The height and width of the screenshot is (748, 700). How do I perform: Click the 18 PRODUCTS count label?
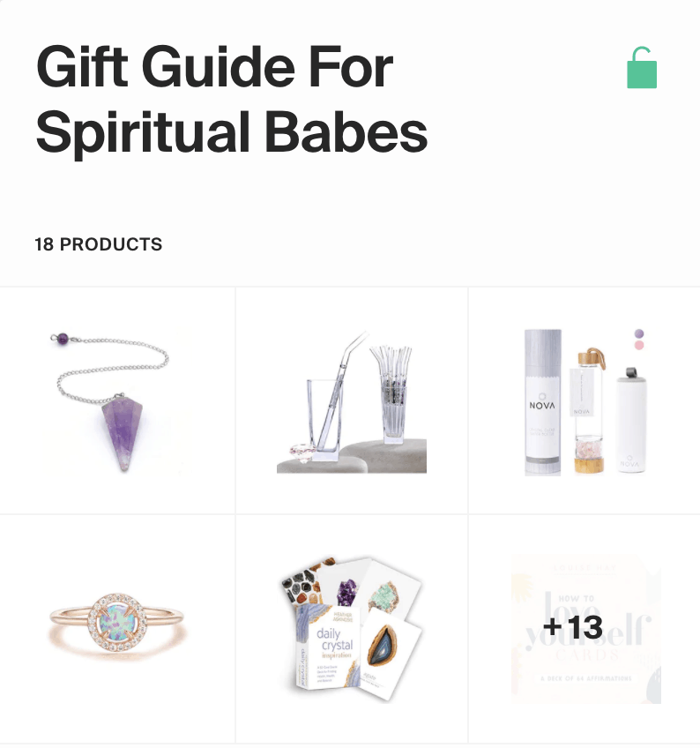pos(98,244)
